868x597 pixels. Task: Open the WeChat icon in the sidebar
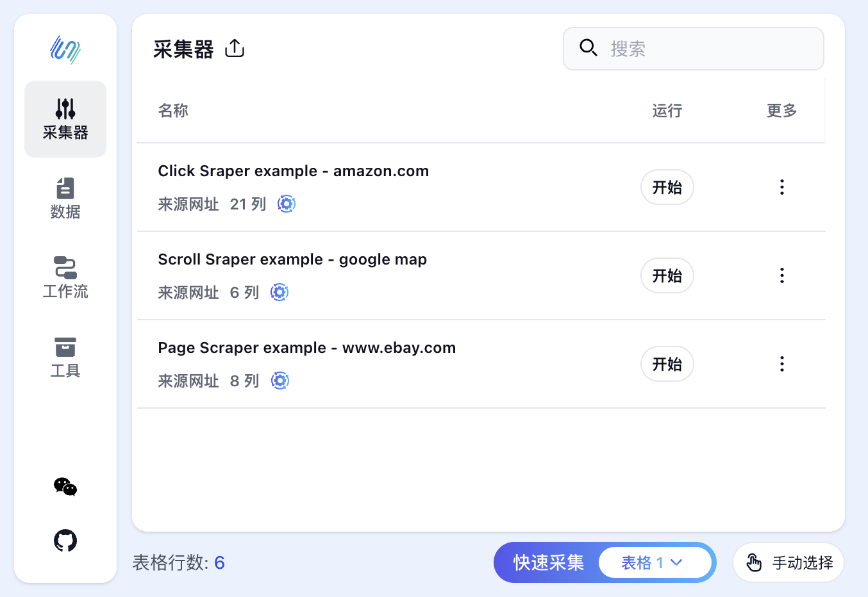(x=65, y=487)
